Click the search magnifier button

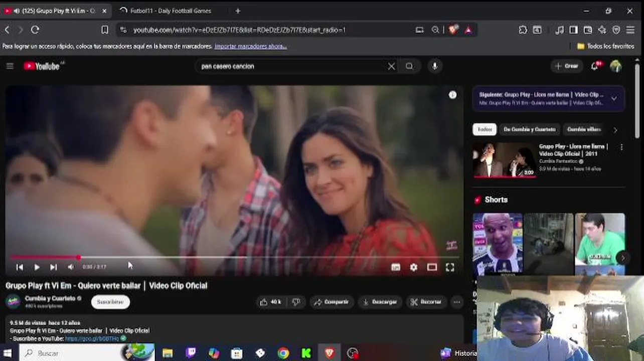[x=409, y=66]
